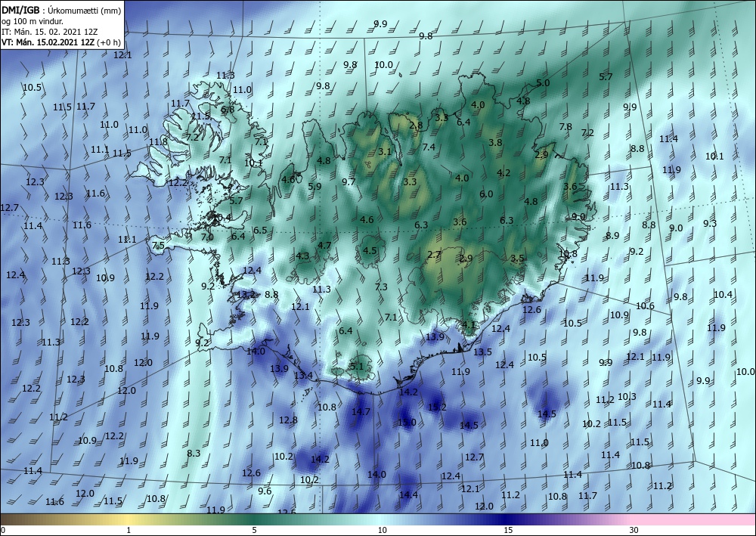Screen dimensions: 756x536
Task: Click the map value '5.9'
Action: click(x=314, y=186)
